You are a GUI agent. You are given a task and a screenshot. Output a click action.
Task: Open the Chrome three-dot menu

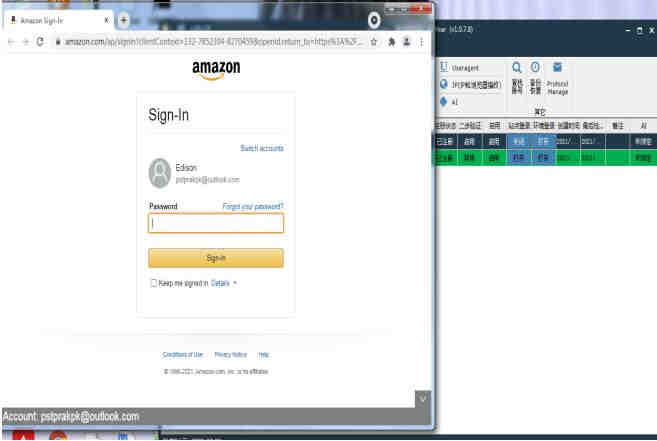click(422, 42)
